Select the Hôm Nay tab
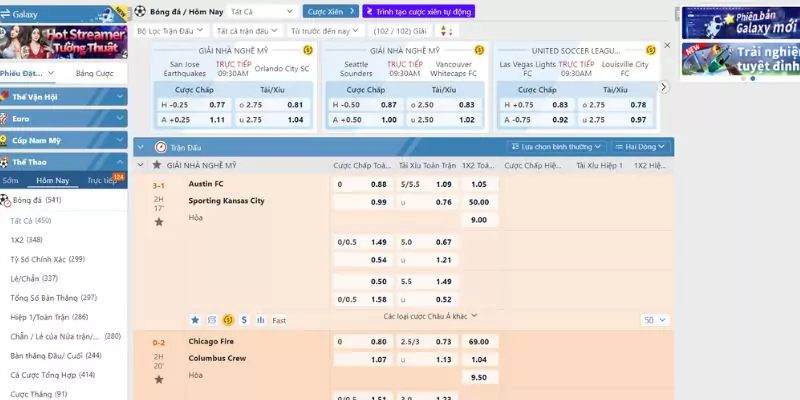Viewport: 800px width, 400px height. tap(53, 181)
